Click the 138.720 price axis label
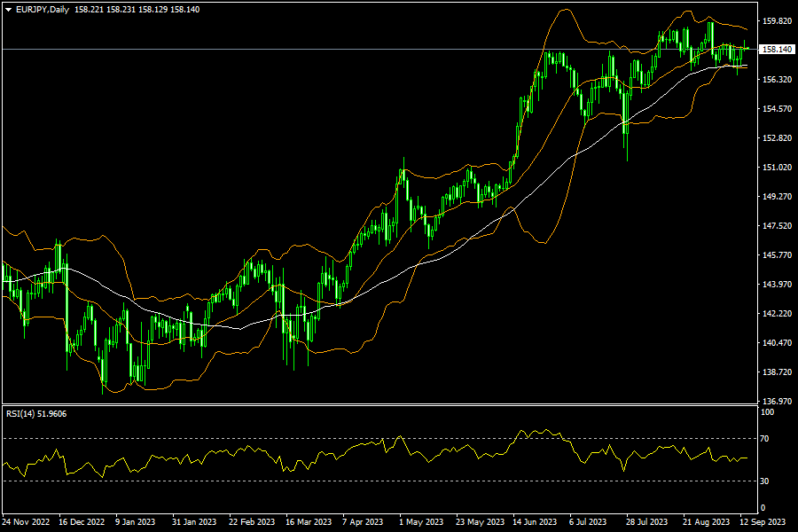 pos(778,372)
